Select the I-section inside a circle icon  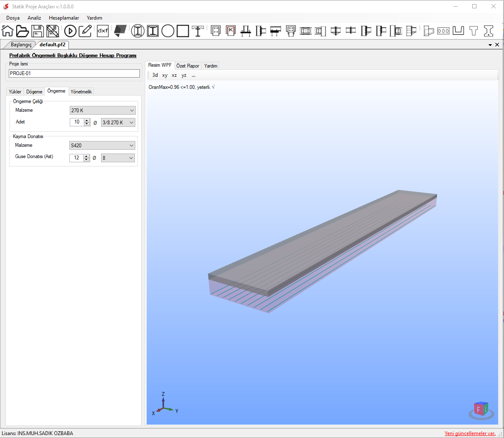(138, 31)
